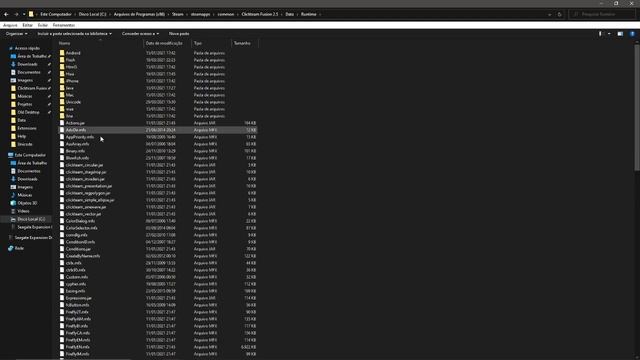This screenshot has width=640, height=360.
Task: Open the recent locations dropdown arrow
Action: coord(24,14)
